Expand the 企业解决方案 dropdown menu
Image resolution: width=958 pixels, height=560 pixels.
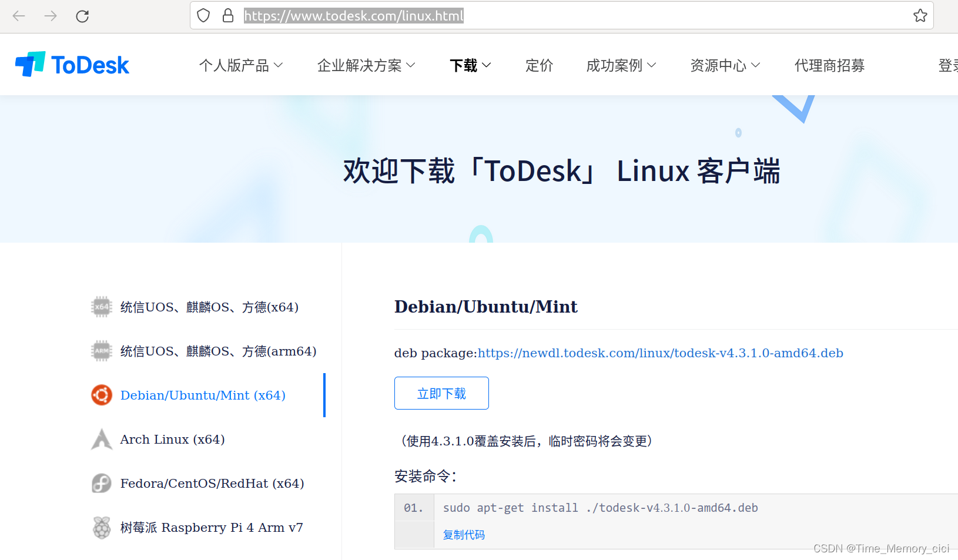click(366, 65)
